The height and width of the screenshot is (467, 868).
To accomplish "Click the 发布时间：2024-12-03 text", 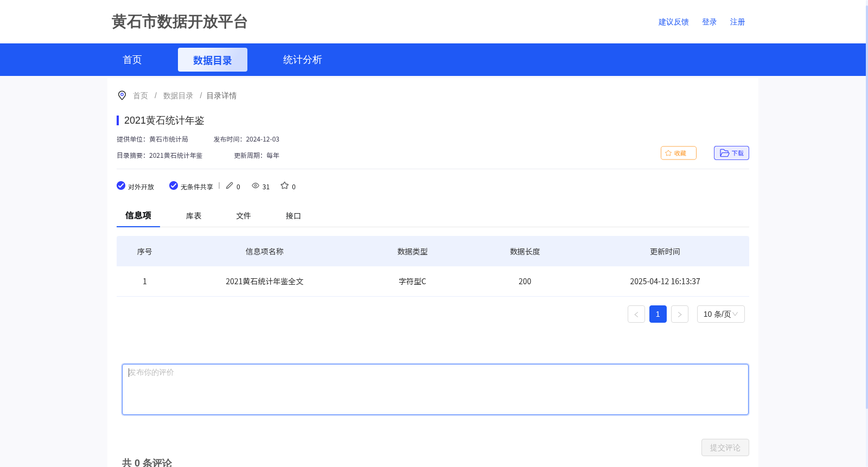I will point(246,139).
